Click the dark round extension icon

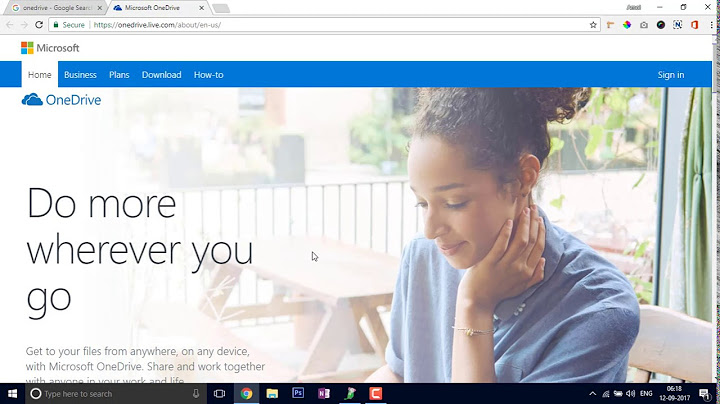(661, 25)
